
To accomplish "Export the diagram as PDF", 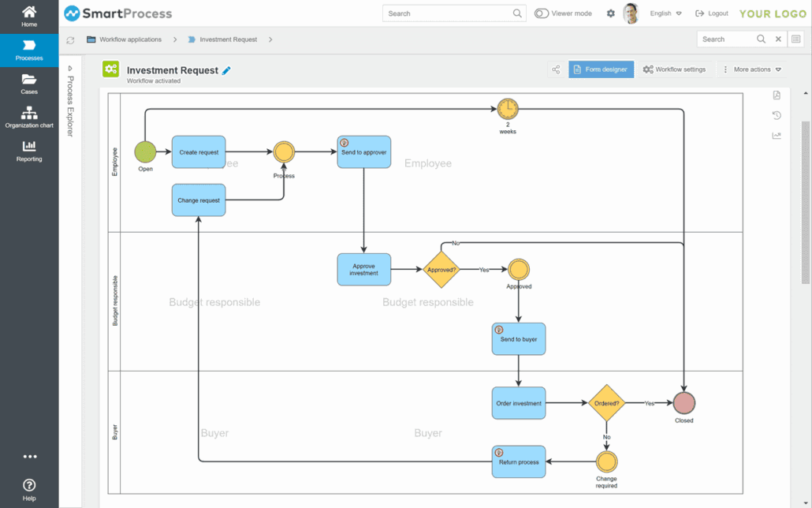I will coord(777,94).
